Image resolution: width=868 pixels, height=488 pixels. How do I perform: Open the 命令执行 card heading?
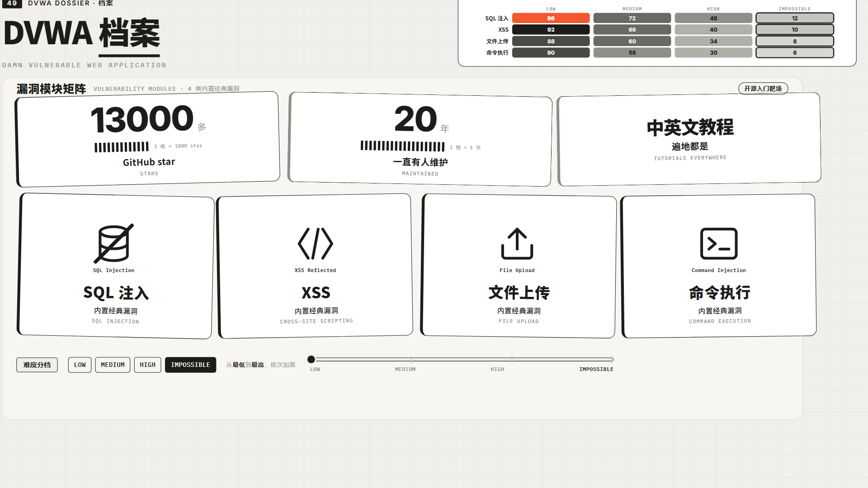point(720,293)
